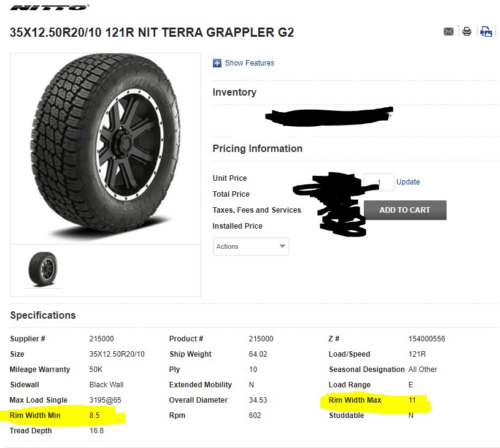Image resolution: width=500 pixels, height=448 pixels.
Task: Select the small tire thumbnail image
Action: pos(43,269)
